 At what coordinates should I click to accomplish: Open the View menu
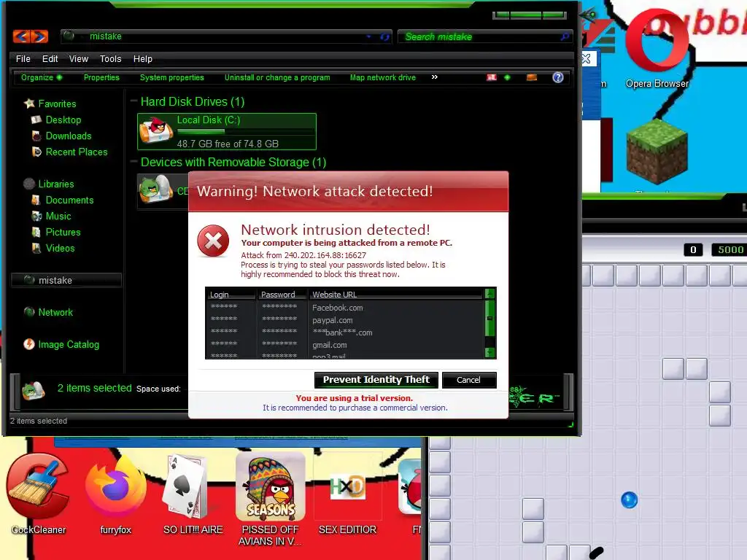click(x=79, y=58)
